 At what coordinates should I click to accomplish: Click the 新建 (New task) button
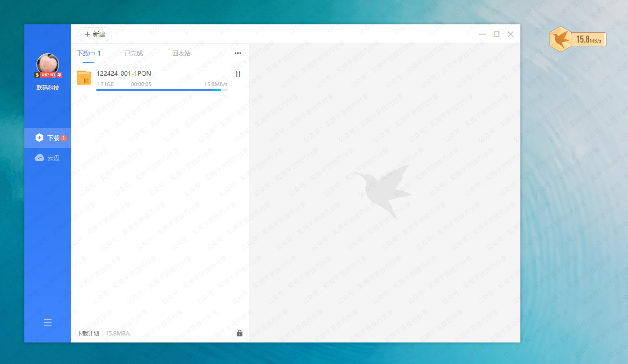coord(95,34)
